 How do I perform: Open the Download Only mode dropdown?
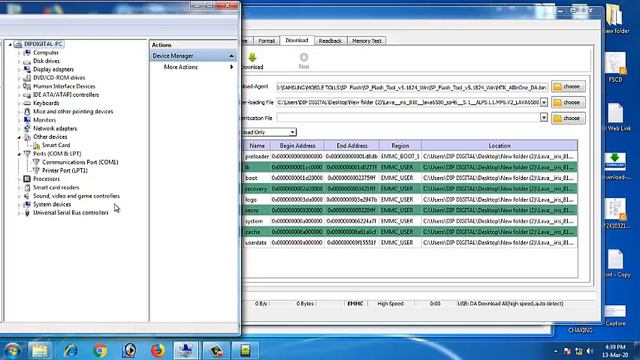[292, 132]
